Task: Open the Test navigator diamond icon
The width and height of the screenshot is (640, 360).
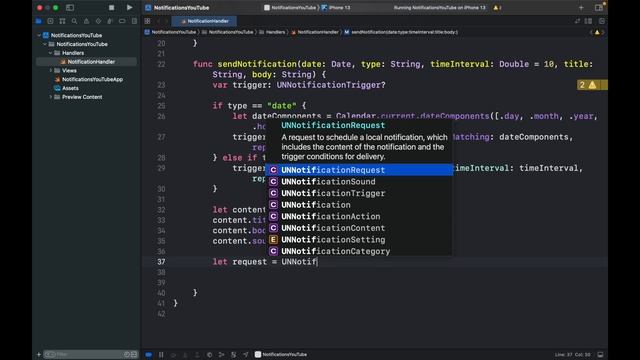Action: (x=98, y=21)
